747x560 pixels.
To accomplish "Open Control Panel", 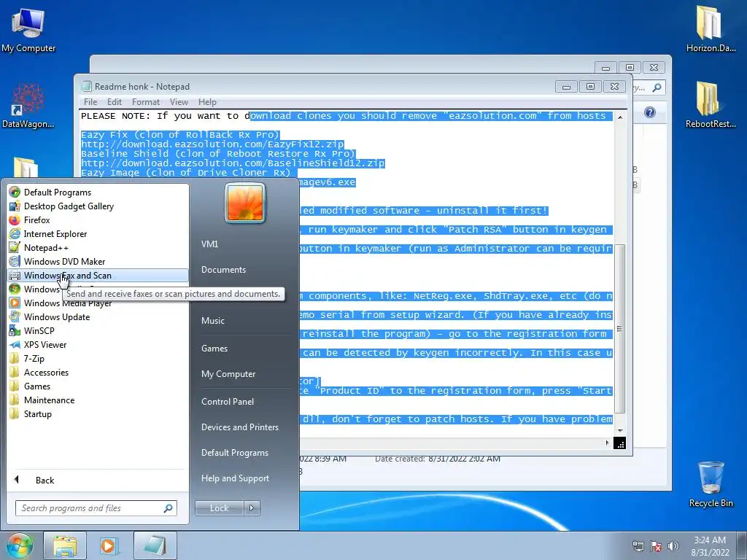I will [228, 402].
